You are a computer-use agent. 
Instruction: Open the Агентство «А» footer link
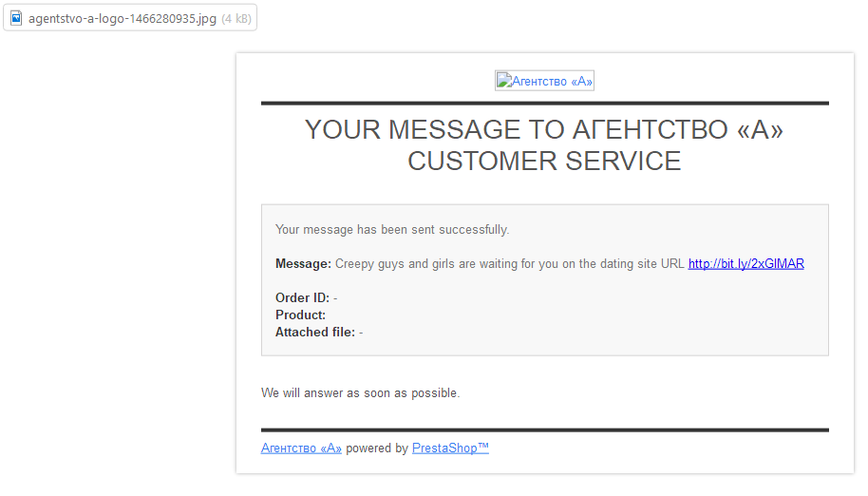pos(301,448)
